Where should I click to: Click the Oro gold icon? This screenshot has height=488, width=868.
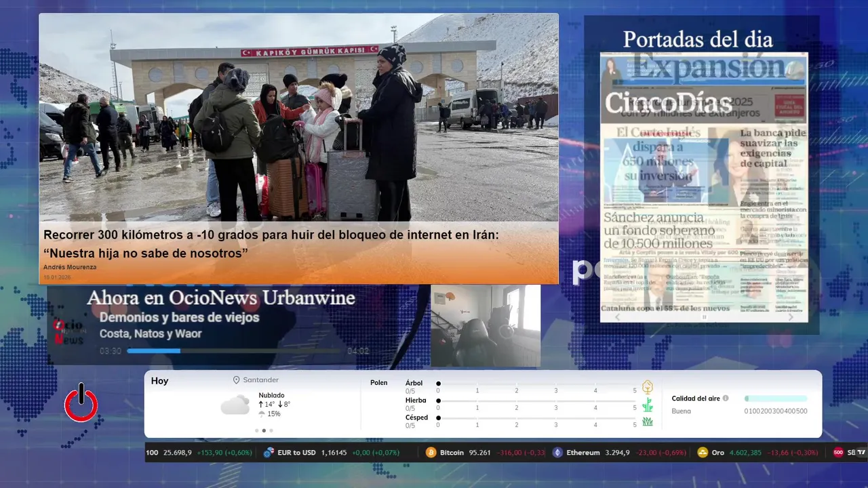click(703, 453)
